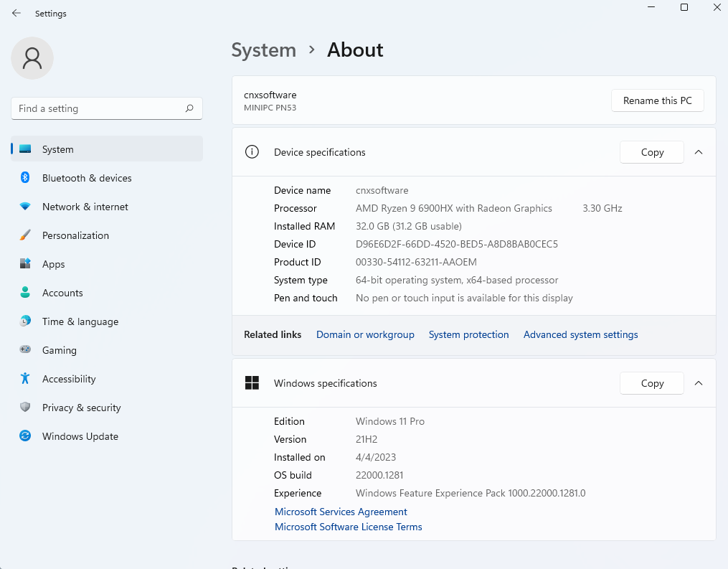Screen dimensions: 728x569
Task: Open Time & language settings
Action: (107, 321)
